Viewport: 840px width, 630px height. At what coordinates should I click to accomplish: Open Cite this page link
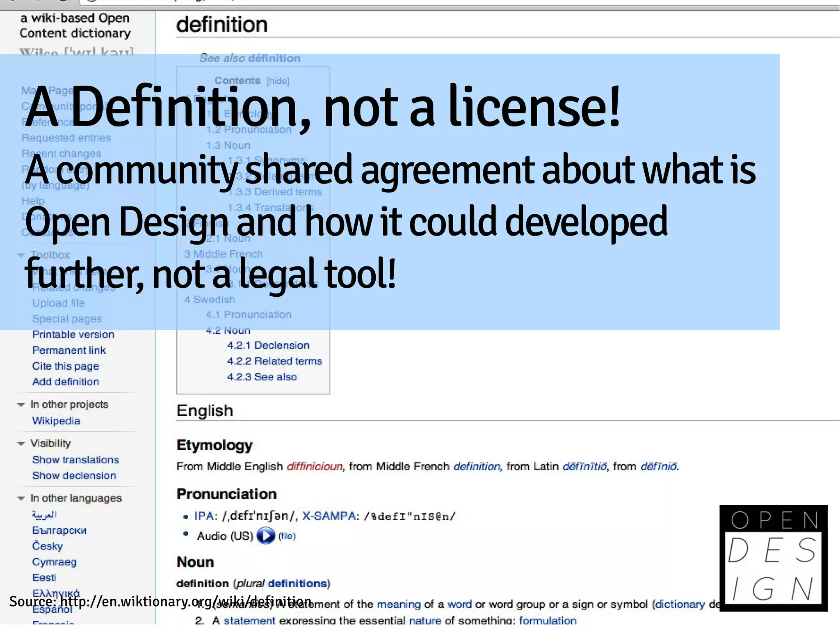point(66,366)
